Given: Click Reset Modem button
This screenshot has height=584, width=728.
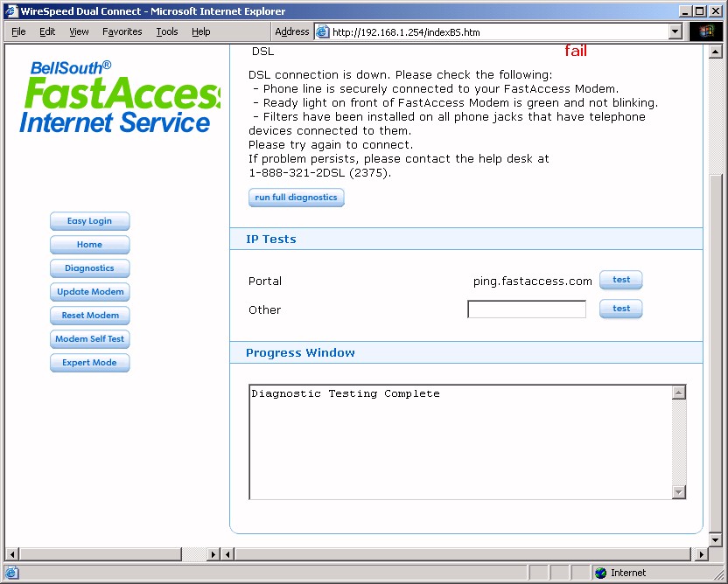Looking at the screenshot, I should 89,316.
